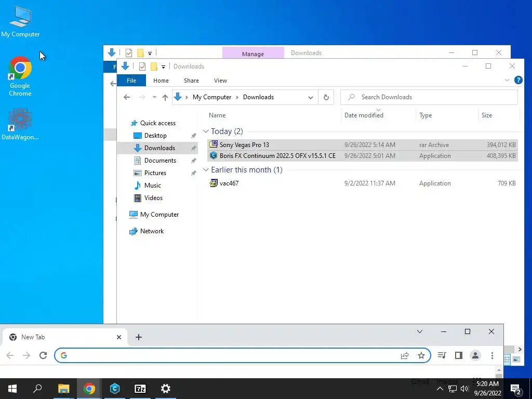This screenshot has width=532, height=399.
Task: Open Settings gear from the taskbar
Action: pyautogui.click(x=166, y=389)
